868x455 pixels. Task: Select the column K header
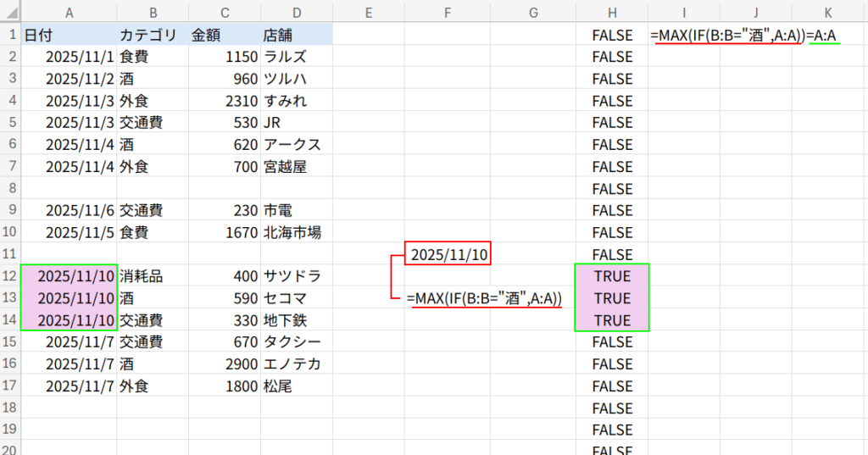pyautogui.click(x=828, y=11)
